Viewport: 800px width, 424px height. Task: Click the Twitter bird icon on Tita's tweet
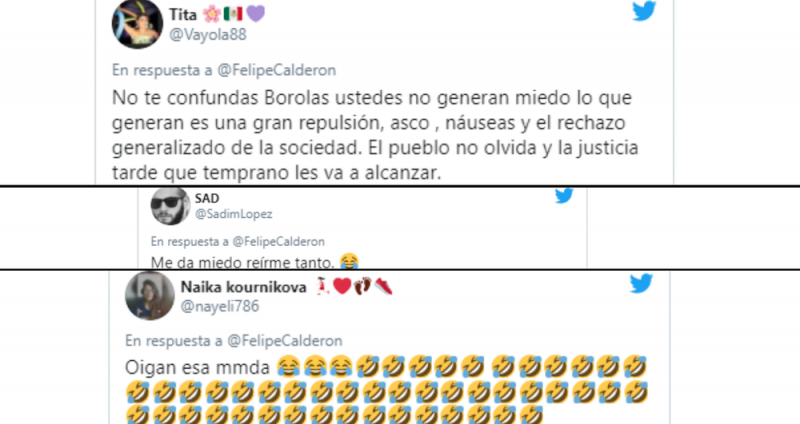click(x=644, y=11)
